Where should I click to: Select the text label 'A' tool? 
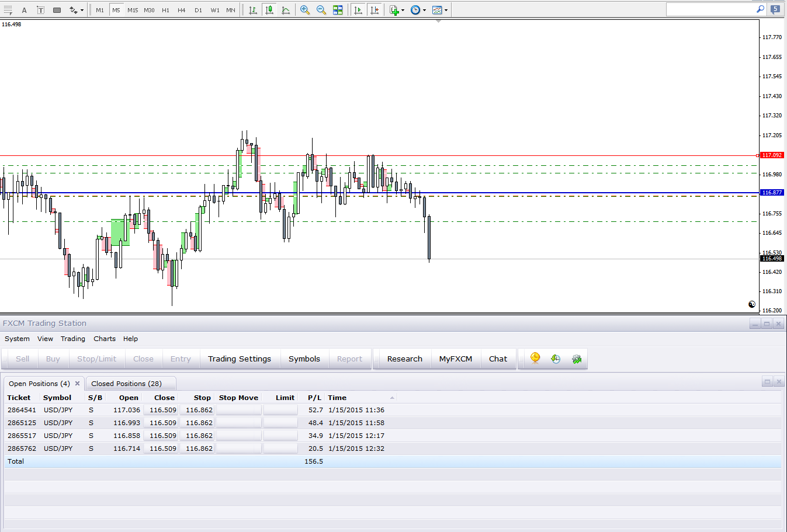pyautogui.click(x=24, y=10)
